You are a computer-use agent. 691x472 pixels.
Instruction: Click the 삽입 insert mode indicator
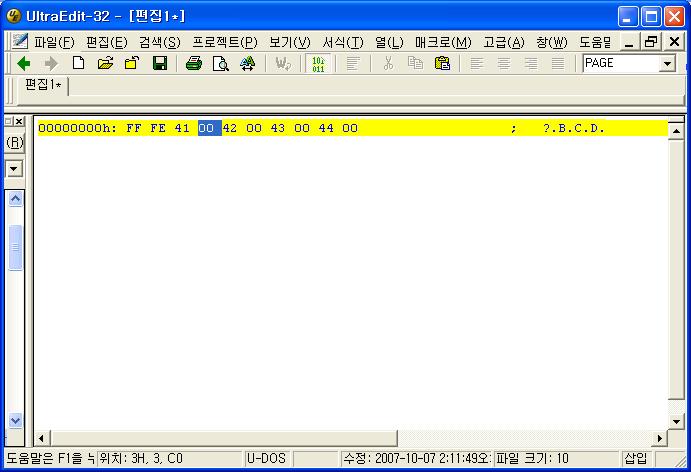[636, 458]
